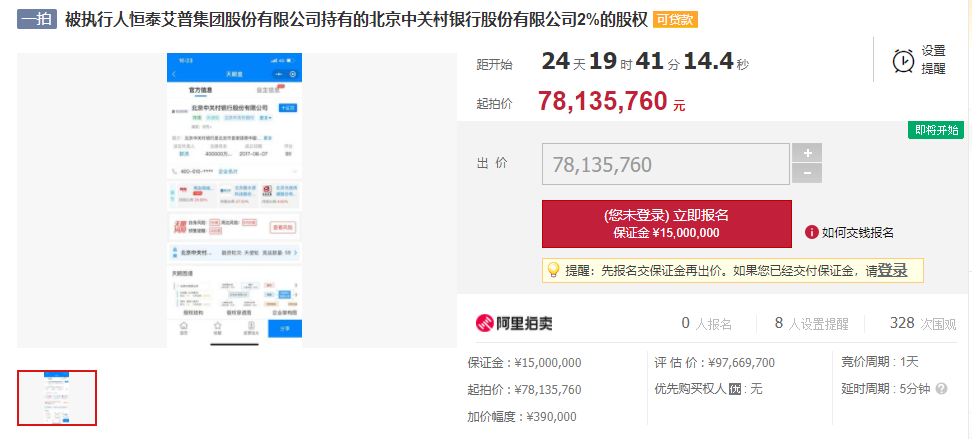Screen dimensions: 972x439
Task: Select the red-bordered thumbnail image
Action: point(57,398)
